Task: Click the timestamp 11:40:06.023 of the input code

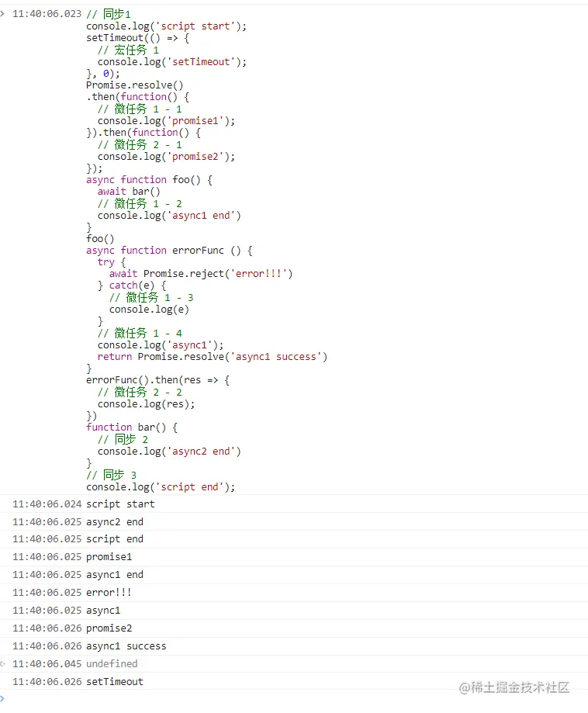Action: 47,14
